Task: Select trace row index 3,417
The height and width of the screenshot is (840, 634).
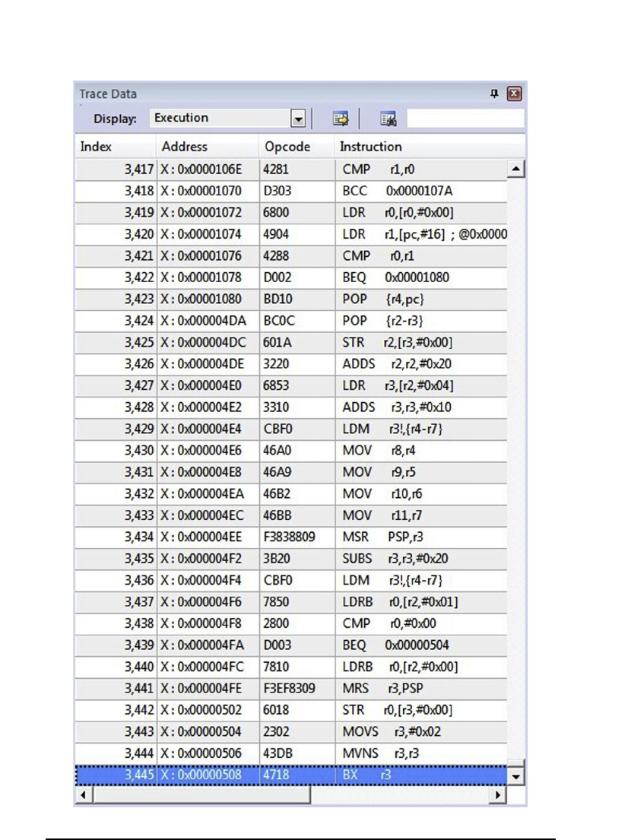Action: pyautogui.click(x=290, y=170)
